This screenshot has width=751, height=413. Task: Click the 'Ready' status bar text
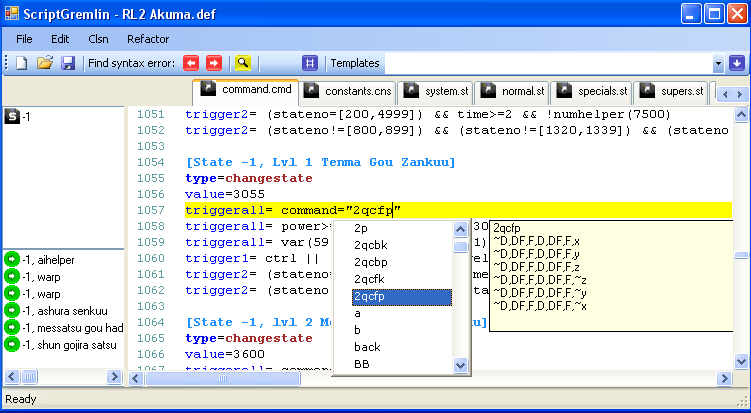coord(21,399)
